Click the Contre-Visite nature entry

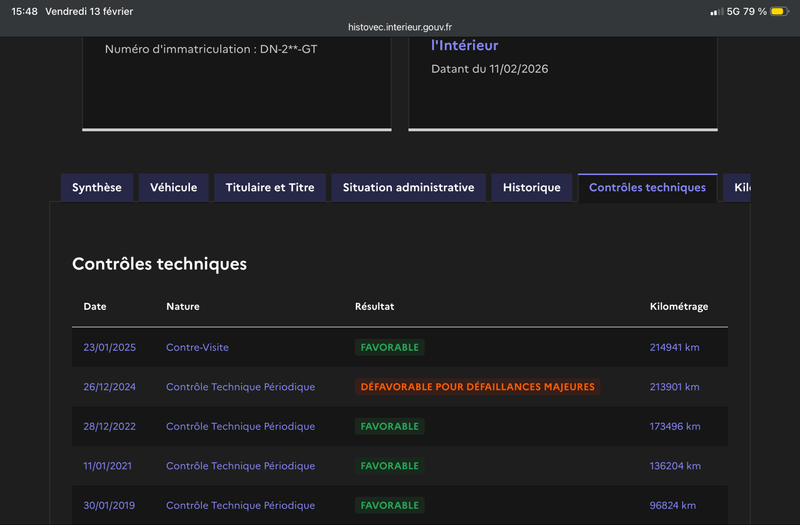[x=197, y=347]
